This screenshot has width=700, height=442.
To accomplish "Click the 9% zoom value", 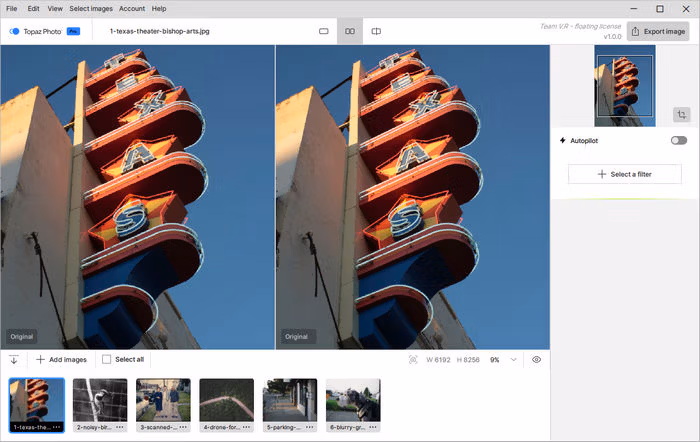I will tap(495, 360).
